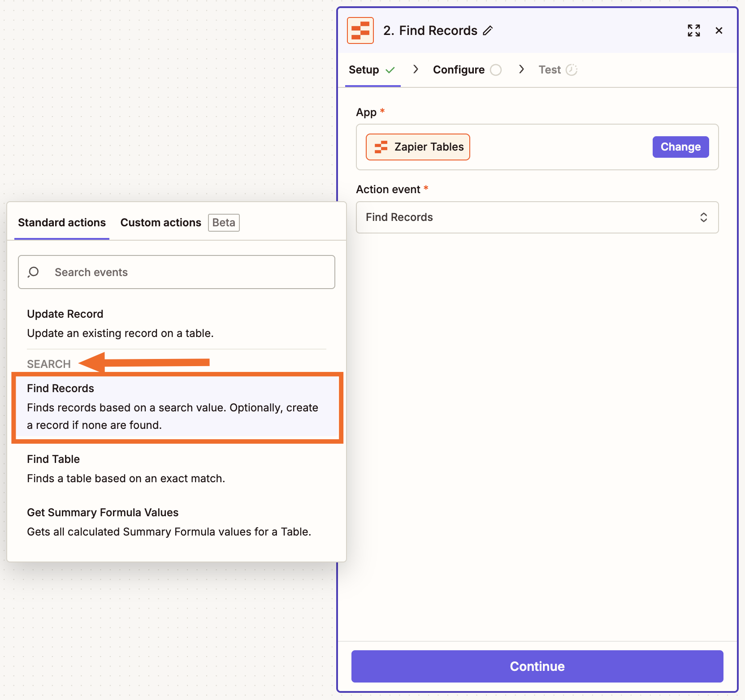Expand the Find Records panel to fullscreen
745x700 pixels.
click(x=693, y=30)
